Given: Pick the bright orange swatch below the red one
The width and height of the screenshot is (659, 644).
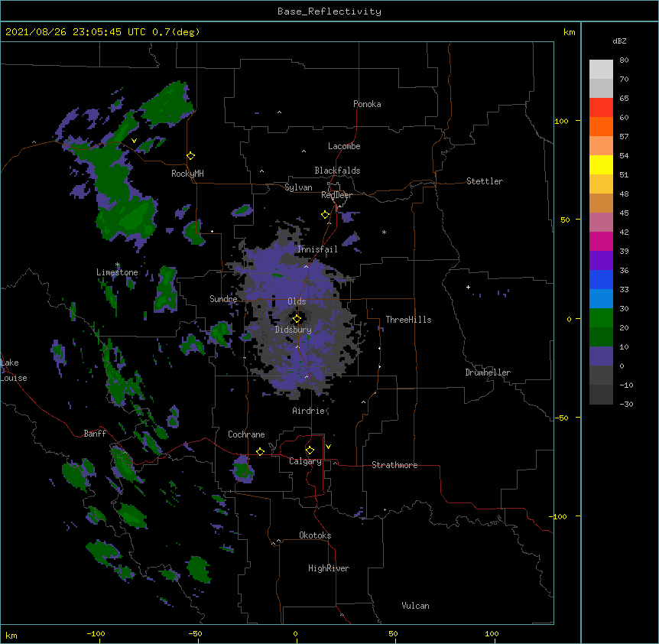Looking at the screenshot, I should (601, 126).
